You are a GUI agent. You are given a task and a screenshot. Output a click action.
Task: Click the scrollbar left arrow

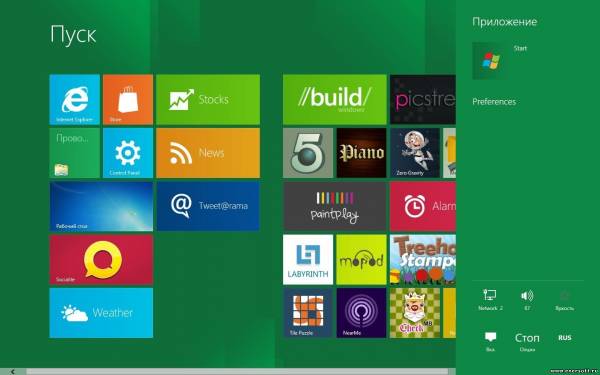click(13, 372)
